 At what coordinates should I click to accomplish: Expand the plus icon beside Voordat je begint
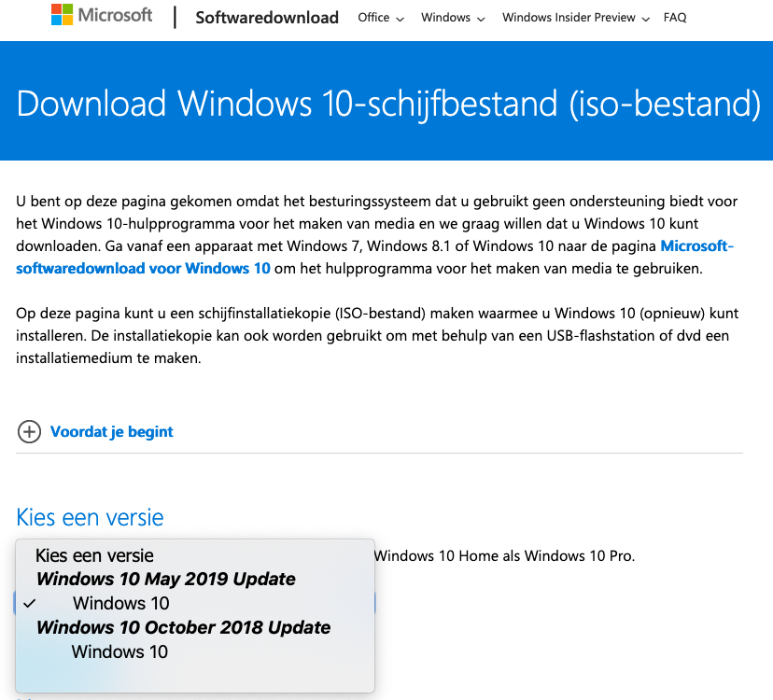click(29, 431)
